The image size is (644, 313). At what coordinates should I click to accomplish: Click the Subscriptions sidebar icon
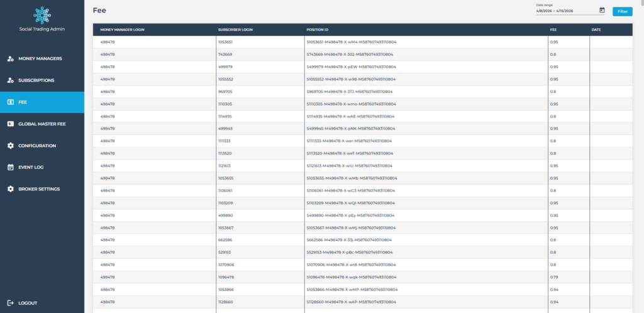point(11,80)
